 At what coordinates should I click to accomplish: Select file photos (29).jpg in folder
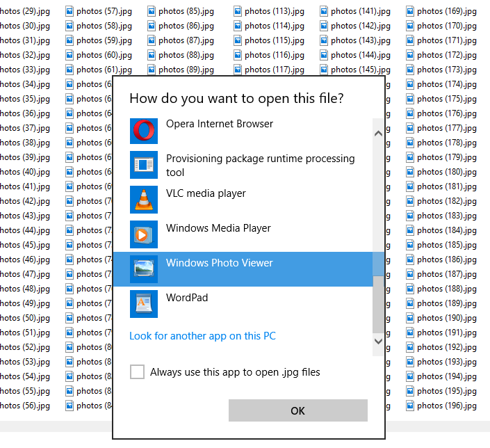pos(25,12)
